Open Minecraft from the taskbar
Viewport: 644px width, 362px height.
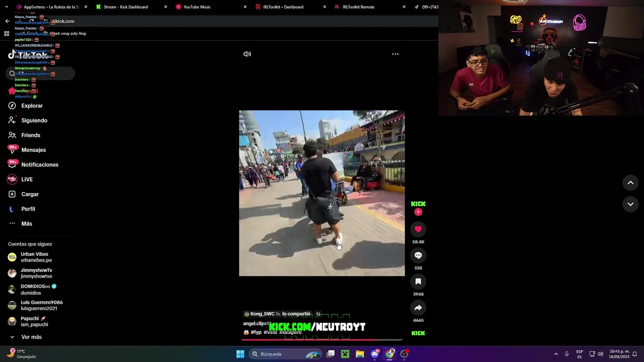pos(345,354)
